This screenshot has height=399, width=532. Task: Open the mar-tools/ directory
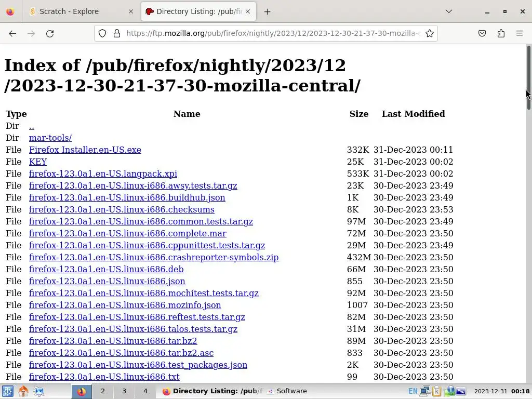point(50,138)
